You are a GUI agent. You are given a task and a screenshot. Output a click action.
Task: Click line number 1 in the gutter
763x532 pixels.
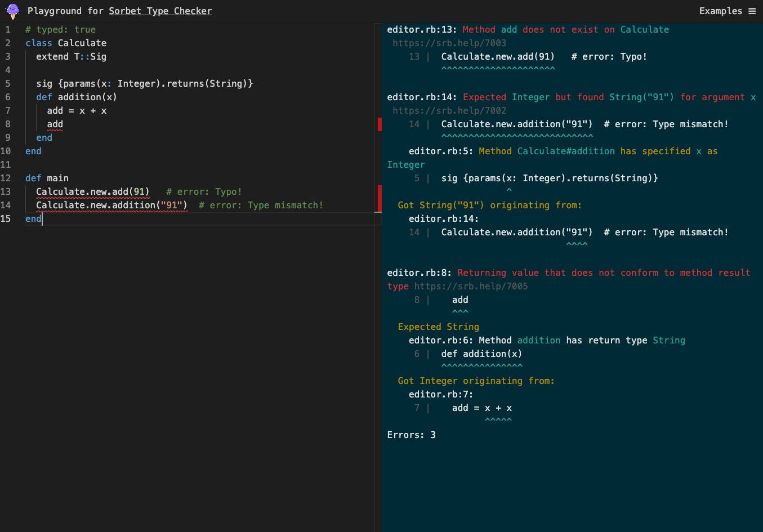pos(8,29)
